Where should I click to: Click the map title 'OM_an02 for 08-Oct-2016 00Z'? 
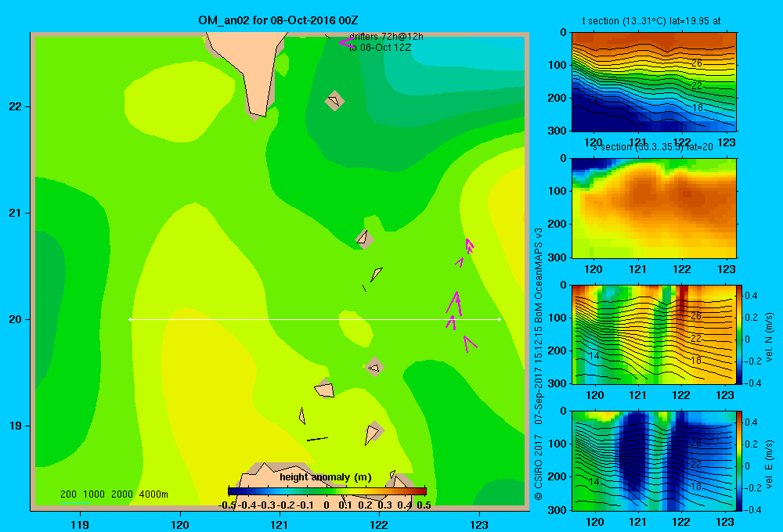(278, 20)
